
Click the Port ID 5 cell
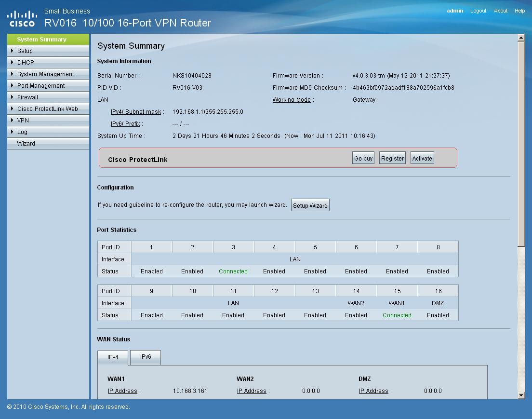pos(315,247)
